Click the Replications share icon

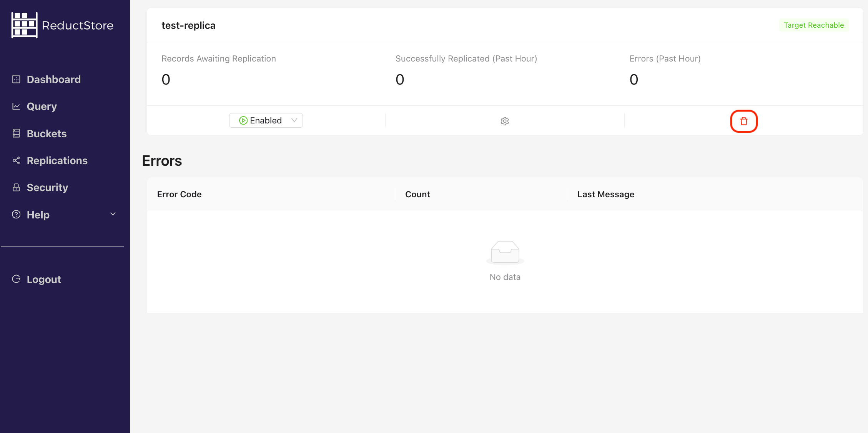[x=16, y=160]
